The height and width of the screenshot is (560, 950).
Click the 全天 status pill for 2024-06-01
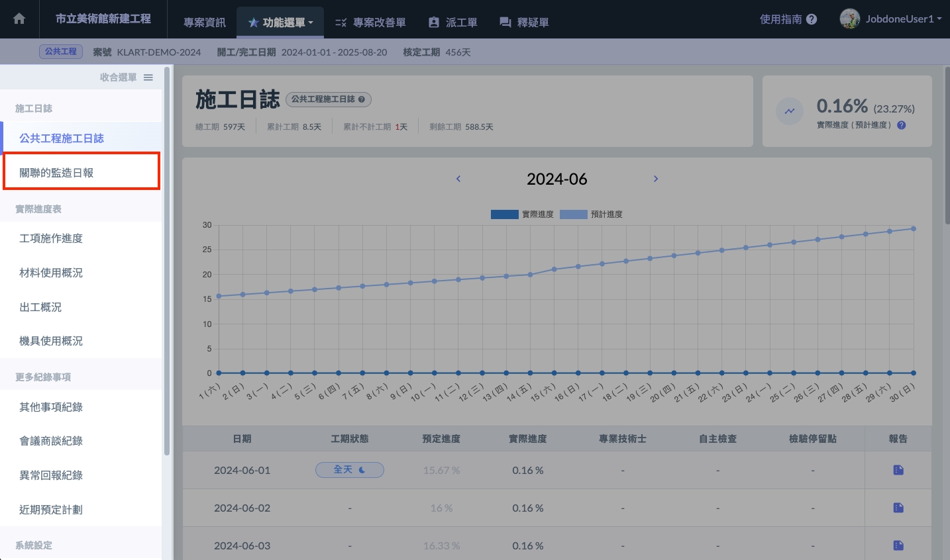pyautogui.click(x=349, y=470)
